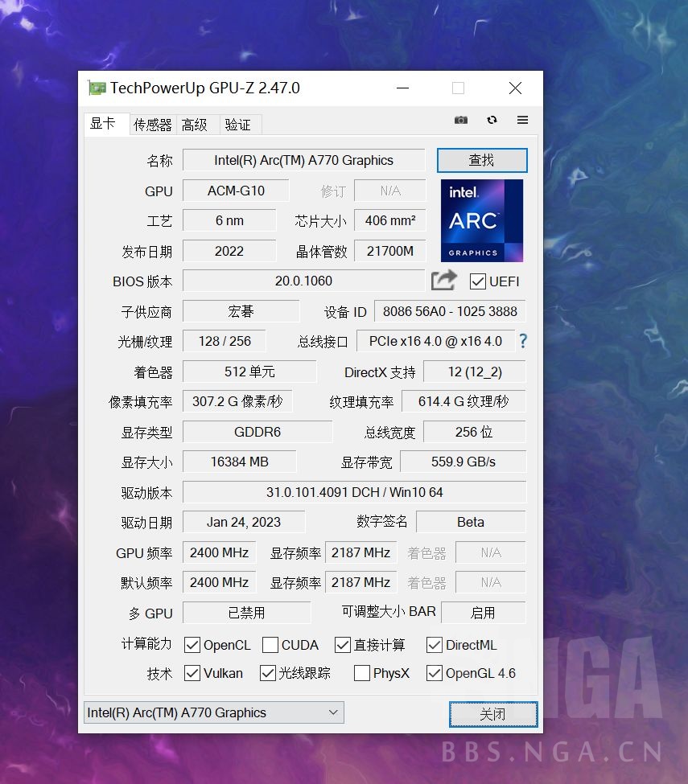Click the Intel ARC Graphics logo
The height and width of the screenshot is (784, 688).
pyautogui.click(x=481, y=220)
